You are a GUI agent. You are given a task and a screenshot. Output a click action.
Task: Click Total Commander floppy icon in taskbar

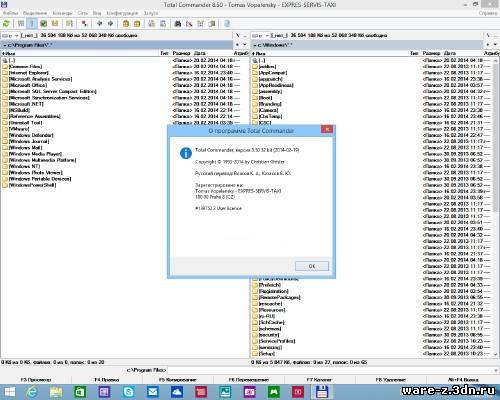321,392
